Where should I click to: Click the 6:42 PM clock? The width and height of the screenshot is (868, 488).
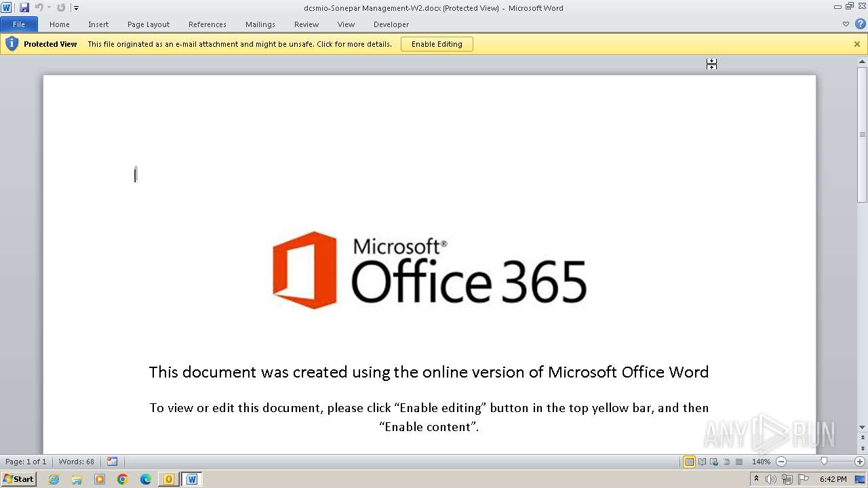(x=833, y=479)
